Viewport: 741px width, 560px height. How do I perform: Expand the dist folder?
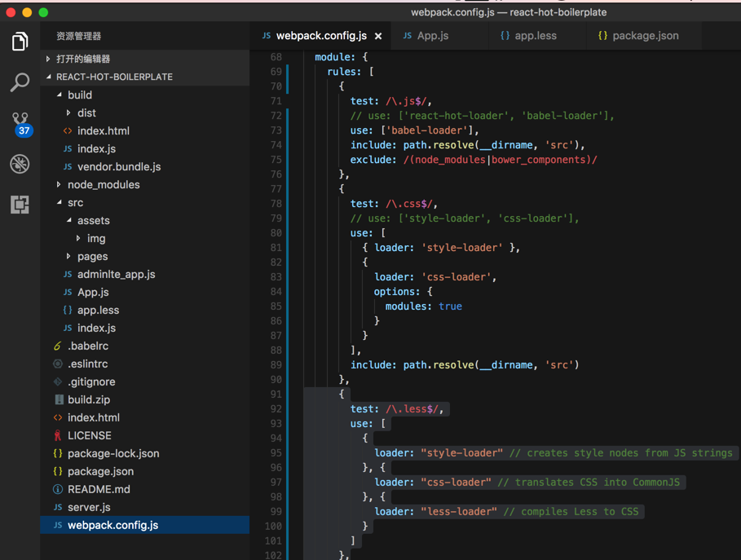[x=86, y=113]
